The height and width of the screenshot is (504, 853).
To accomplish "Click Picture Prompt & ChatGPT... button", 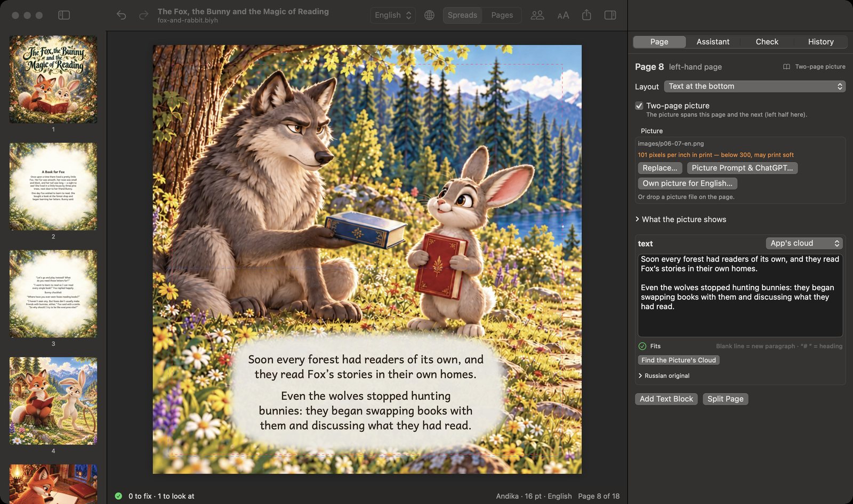I will tap(742, 168).
